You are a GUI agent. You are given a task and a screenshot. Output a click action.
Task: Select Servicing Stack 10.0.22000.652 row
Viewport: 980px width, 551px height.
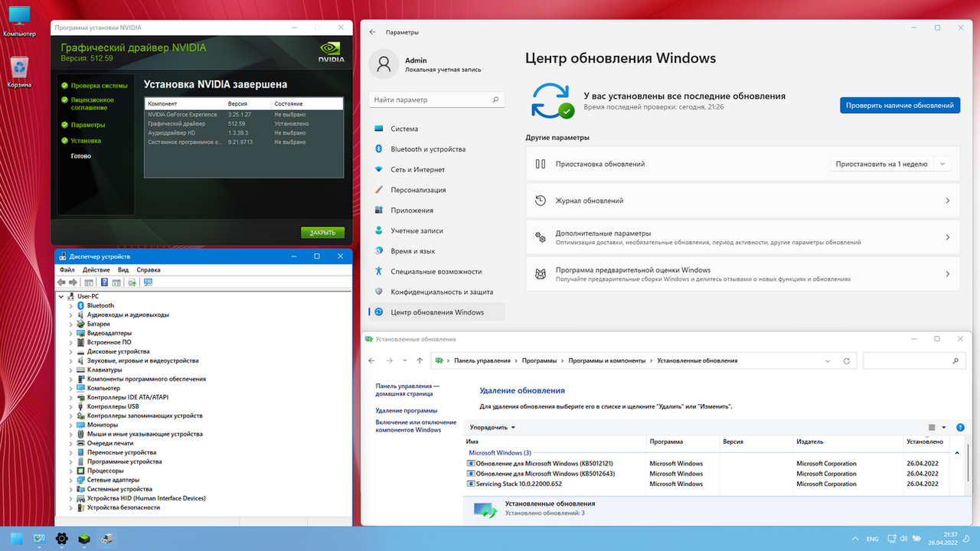pyautogui.click(x=707, y=484)
